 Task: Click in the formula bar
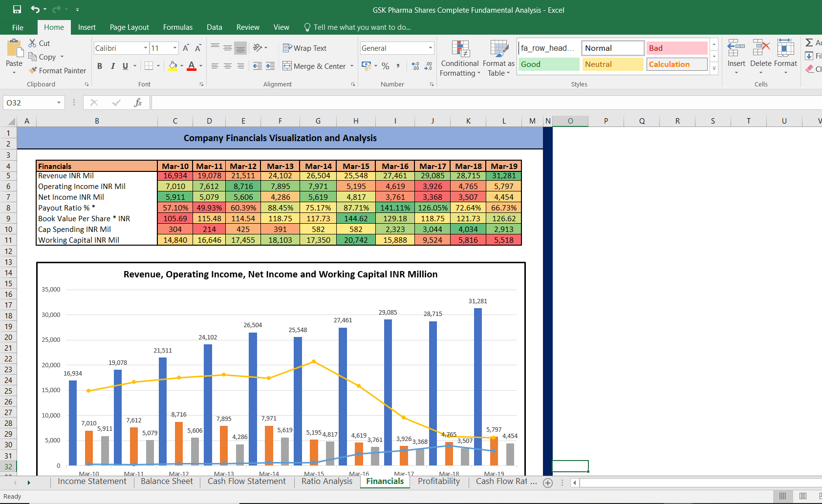pos(486,103)
